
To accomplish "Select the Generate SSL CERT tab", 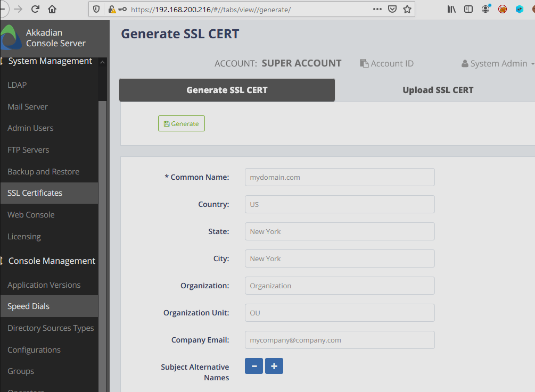I will (x=227, y=90).
